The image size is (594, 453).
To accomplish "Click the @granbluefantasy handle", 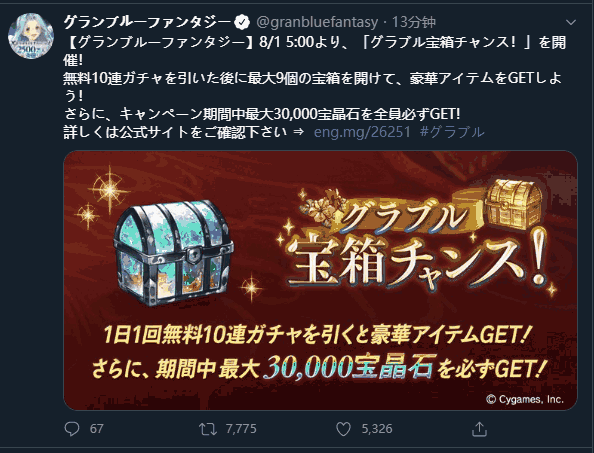I will click(317, 23).
